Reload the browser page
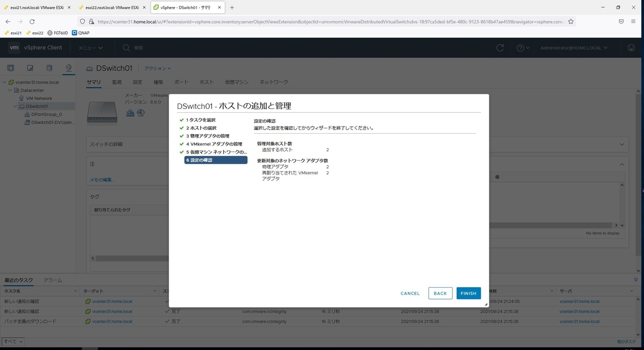644x350 pixels. pos(32,21)
